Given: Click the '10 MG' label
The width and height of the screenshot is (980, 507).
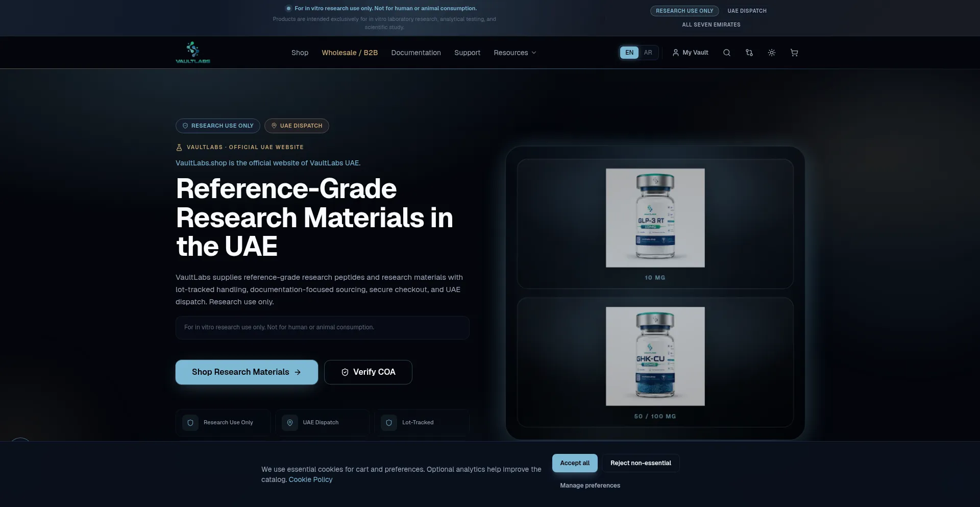Looking at the screenshot, I should click(x=655, y=278).
